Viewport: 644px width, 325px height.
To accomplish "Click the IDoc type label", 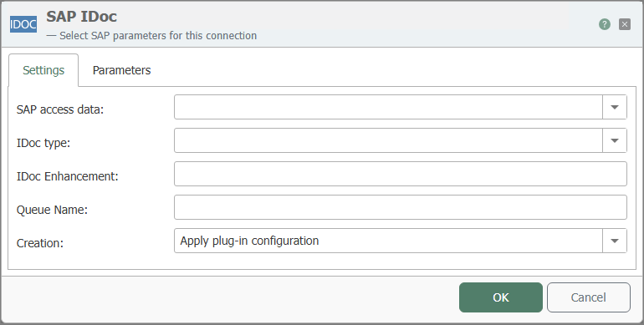I will click(x=43, y=143).
